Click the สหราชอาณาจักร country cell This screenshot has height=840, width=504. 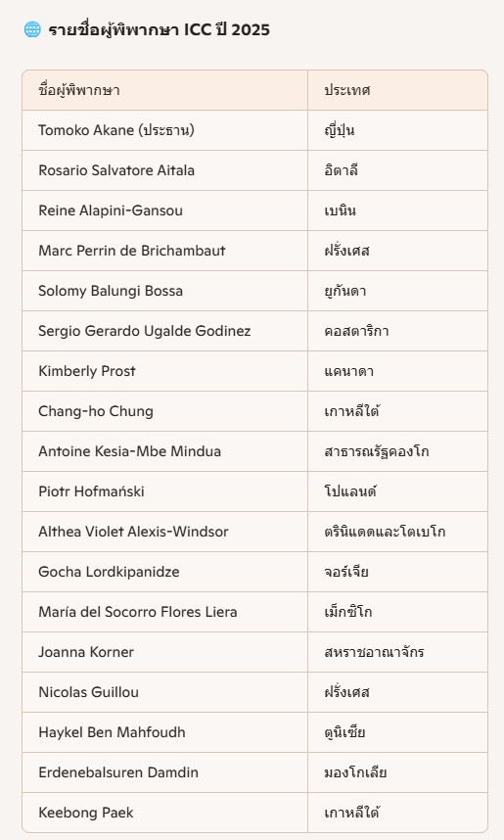pos(397,652)
